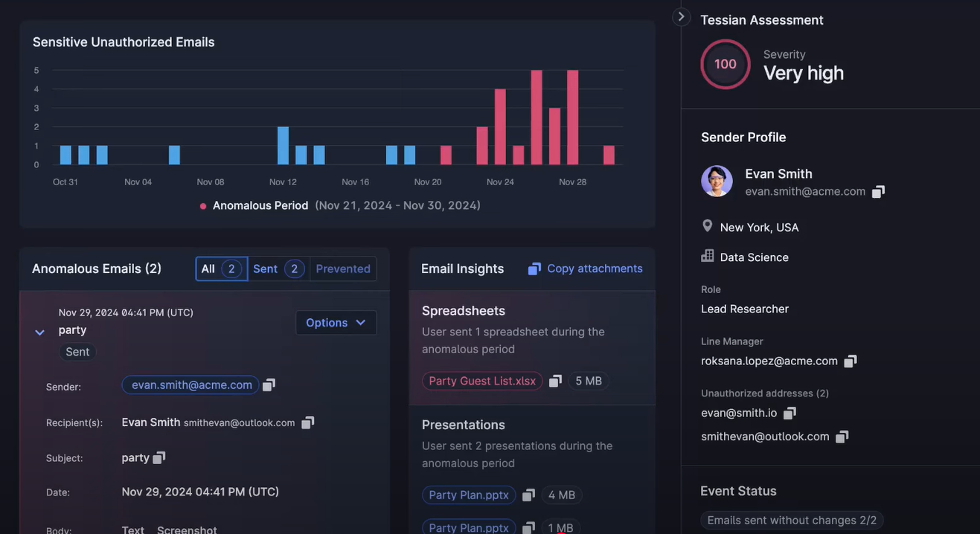Click the department icon next to Data Science
The image size is (980, 534).
tap(706, 256)
